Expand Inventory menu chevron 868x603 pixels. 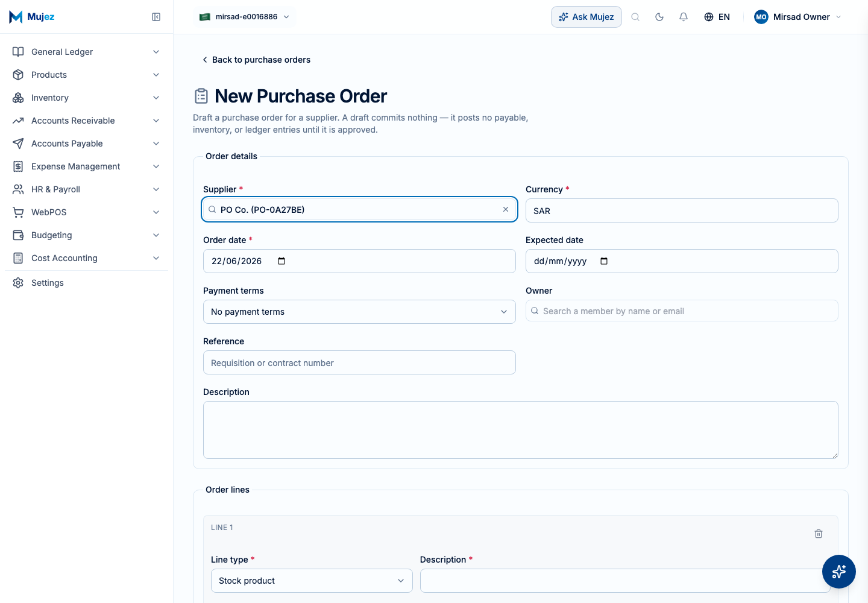point(156,98)
